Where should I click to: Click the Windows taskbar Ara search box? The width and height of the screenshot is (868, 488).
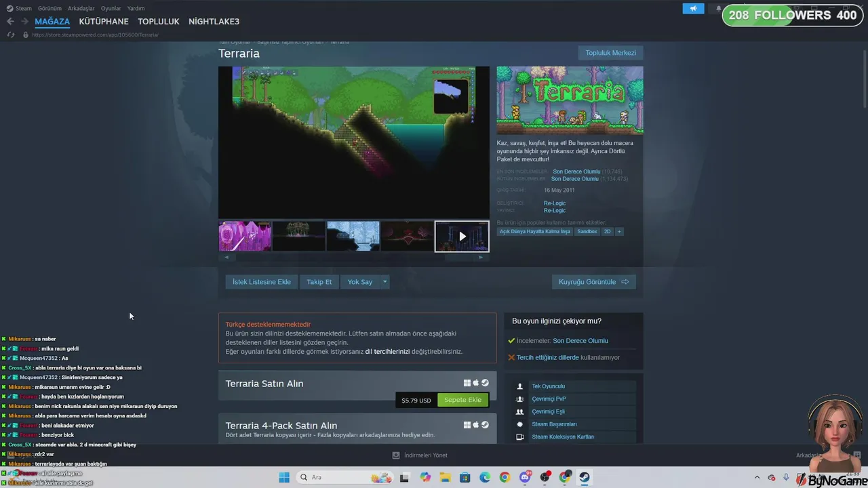(344, 477)
